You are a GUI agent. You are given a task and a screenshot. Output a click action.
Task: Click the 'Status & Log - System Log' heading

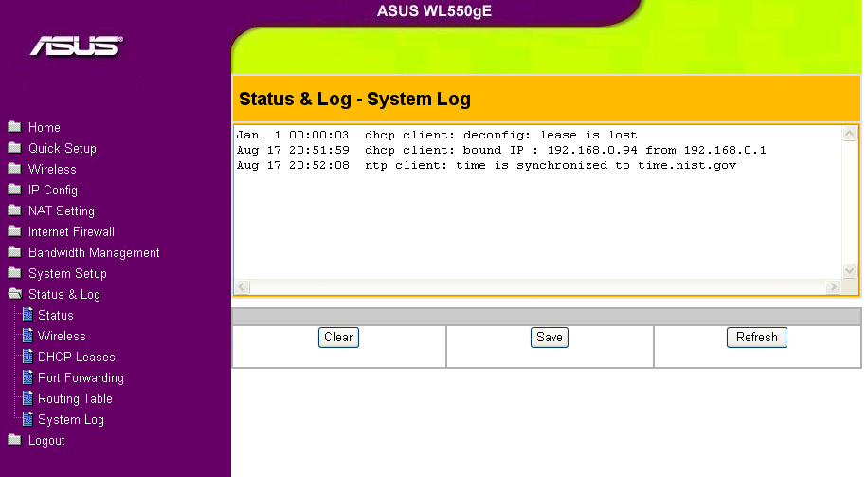(354, 100)
